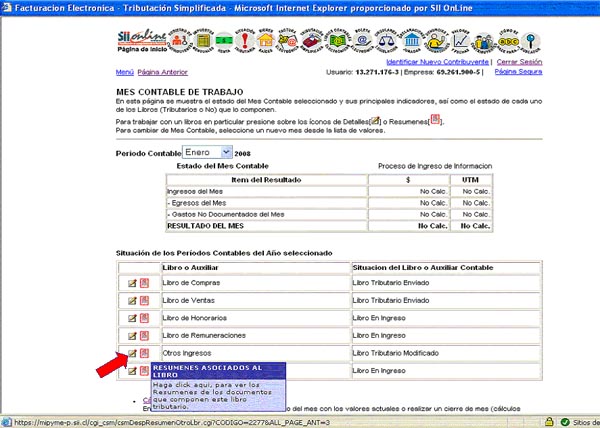
Task: Click Cerrar Sesión link
Action: tap(519, 62)
